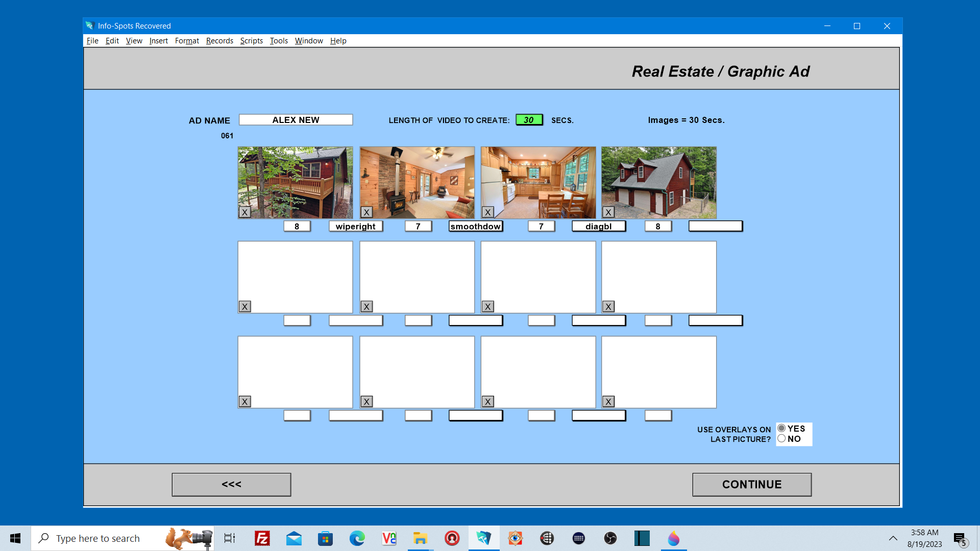The height and width of the screenshot is (551, 980).
Task: Remove the wood stove living room photo via X
Action: (x=366, y=212)
